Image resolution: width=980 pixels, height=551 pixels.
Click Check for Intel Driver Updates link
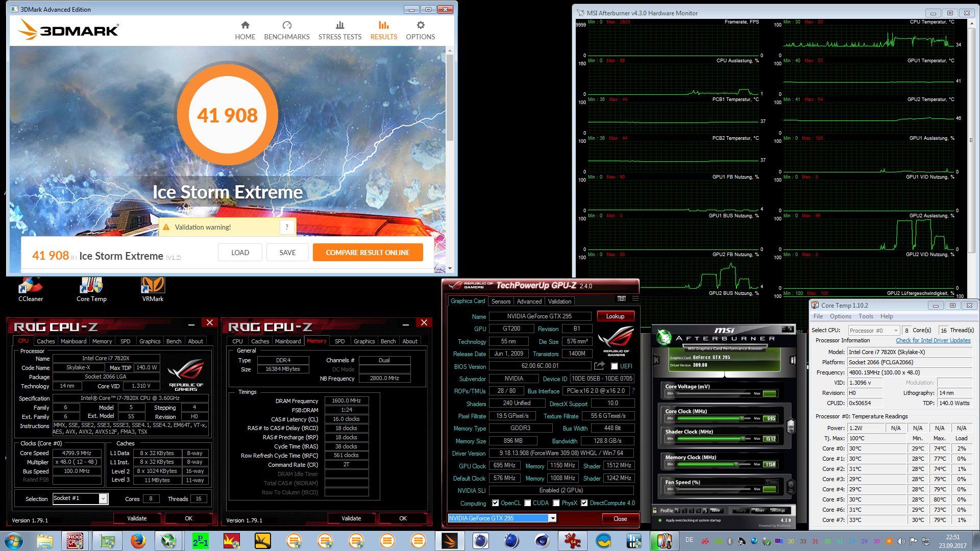[x=933, y=340]
